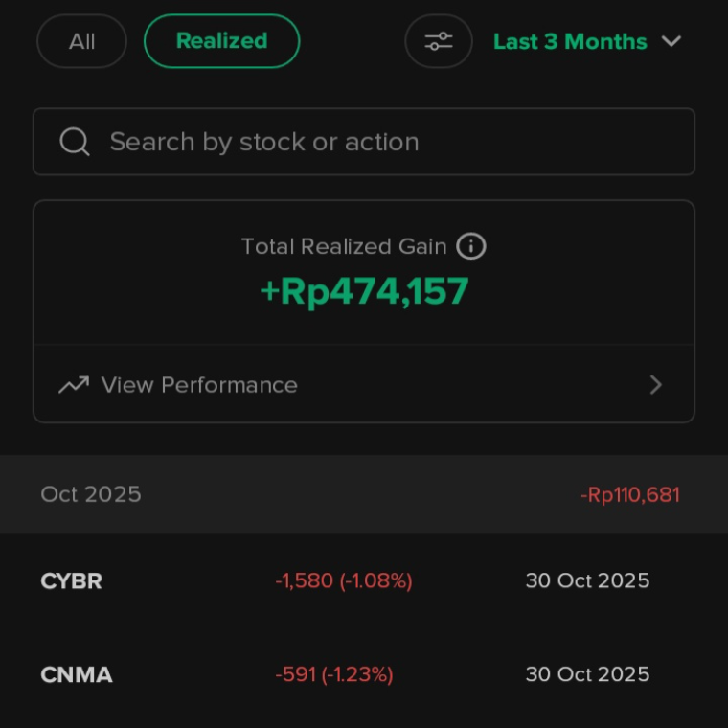Click the CNMA loss value -591 (-1.23%)
The height and width of the screenshot is (728, 728).
point(334,674)
